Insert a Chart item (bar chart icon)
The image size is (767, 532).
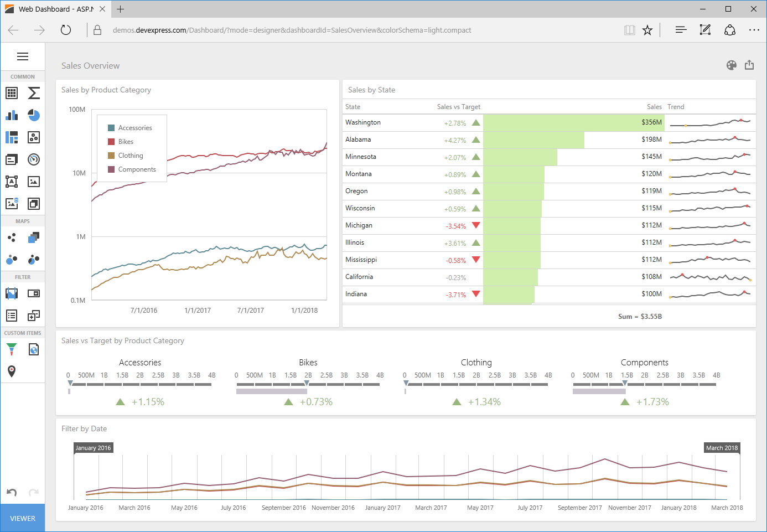tap(12, 115)
